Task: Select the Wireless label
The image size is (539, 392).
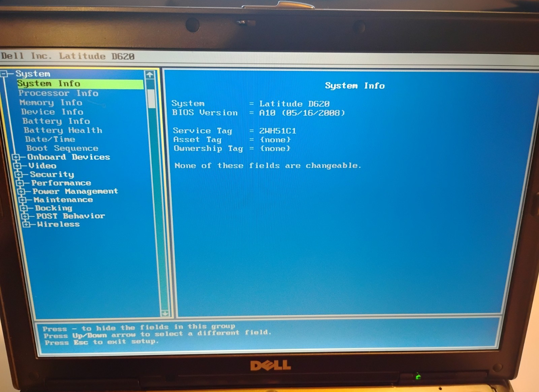Action: [59, 224]
